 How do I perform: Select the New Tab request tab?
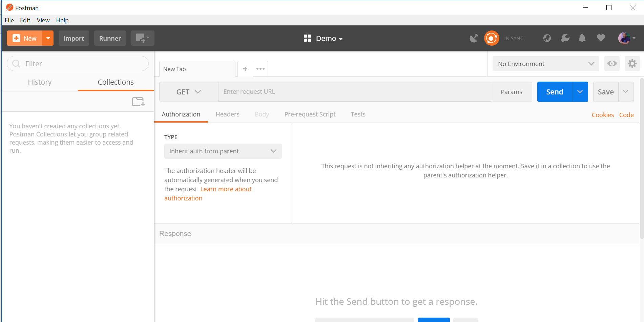pos(197,69)
